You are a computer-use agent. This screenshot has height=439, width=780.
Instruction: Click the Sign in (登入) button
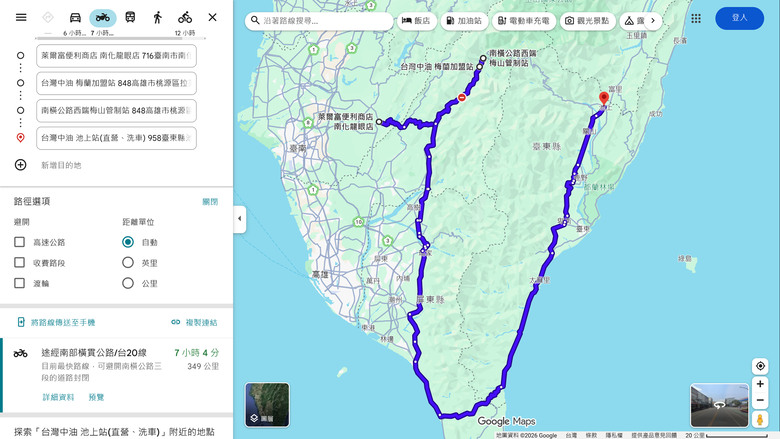coord(739,18)
